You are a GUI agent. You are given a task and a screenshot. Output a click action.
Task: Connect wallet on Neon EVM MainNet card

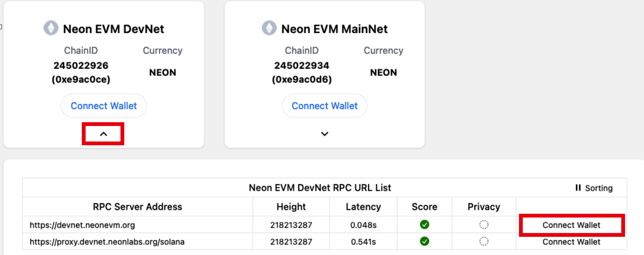coord(325,106)
